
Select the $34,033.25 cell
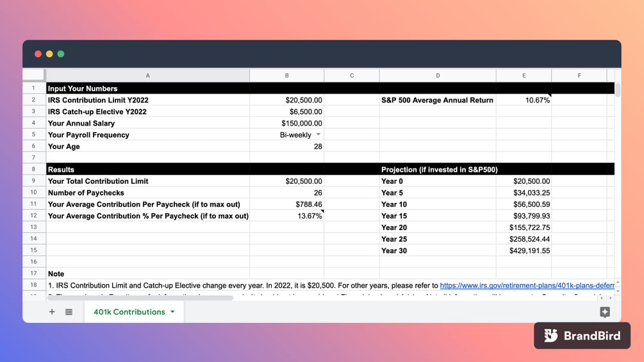(524, 192)
